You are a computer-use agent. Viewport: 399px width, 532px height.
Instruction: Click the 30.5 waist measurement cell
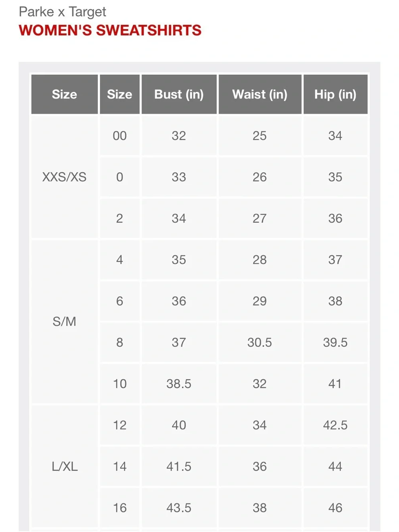pyautogui.click(x=260, y=342)
